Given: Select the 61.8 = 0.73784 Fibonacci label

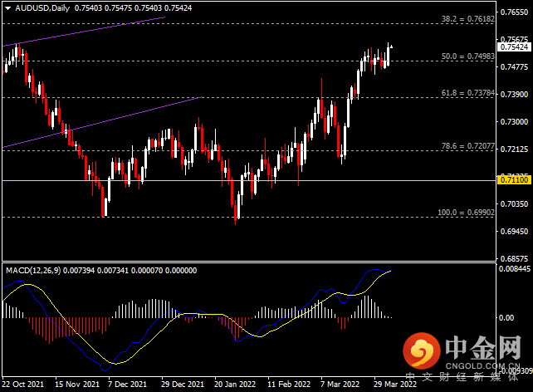Looking at the screenshot, I should [x=467, y=93].
